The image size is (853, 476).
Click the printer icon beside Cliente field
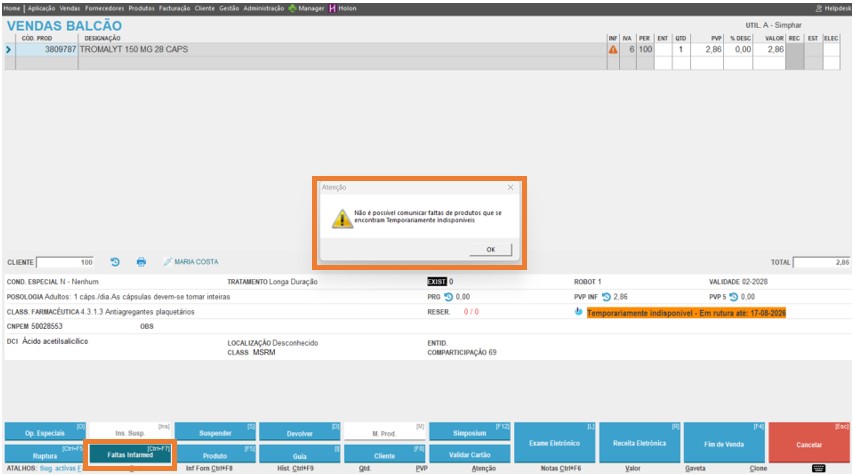coord(141,262)
